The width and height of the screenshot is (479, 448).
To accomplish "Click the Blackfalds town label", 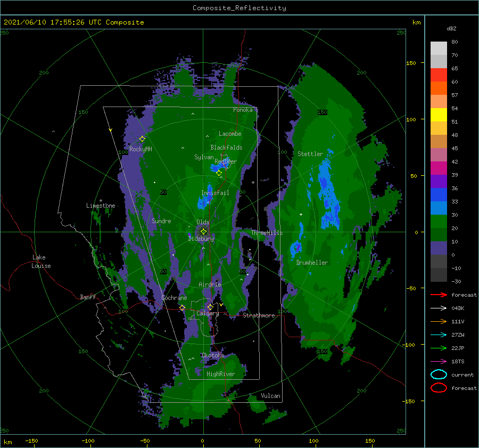I will tap(226, 148).
